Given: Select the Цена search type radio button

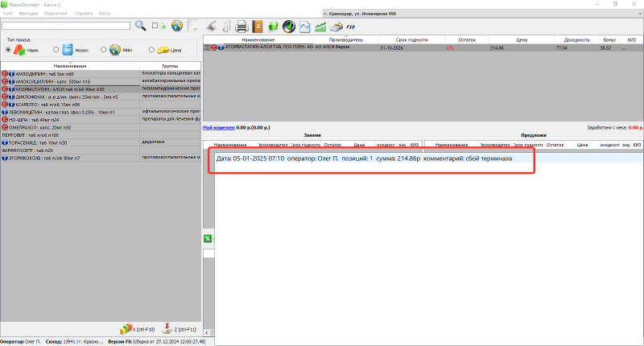Looking at the screenshot, I should (151, 50).
